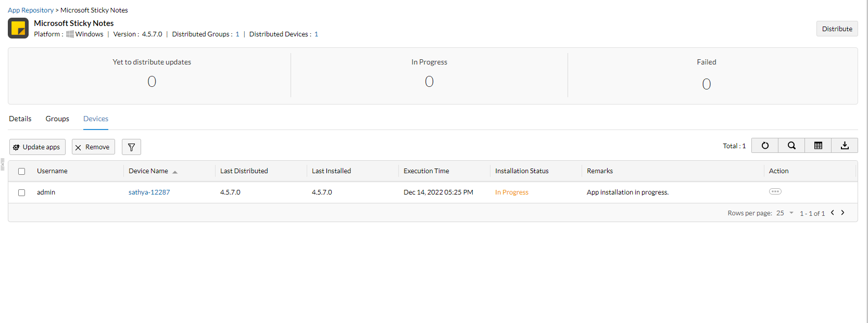Viewport: 868px width, 323px height.
Task: Click Distributed Groups count 1
Action: pyautogui.click(x=237, y=34)
